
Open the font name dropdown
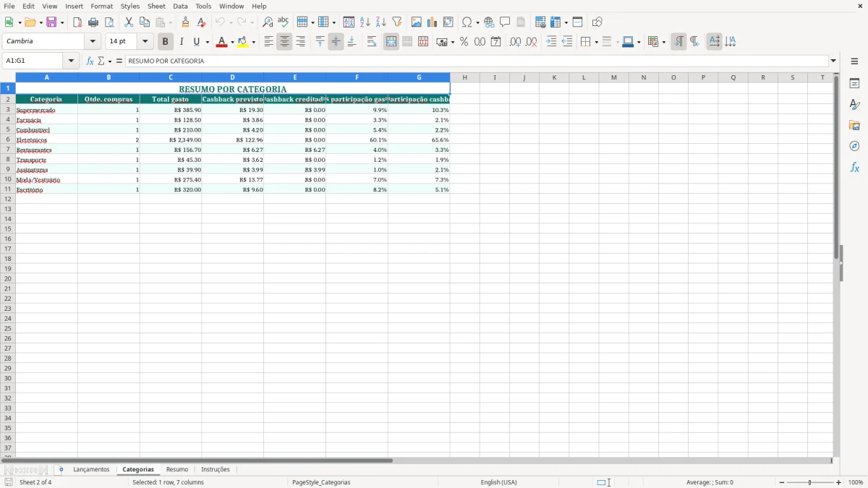click(93, 42)
